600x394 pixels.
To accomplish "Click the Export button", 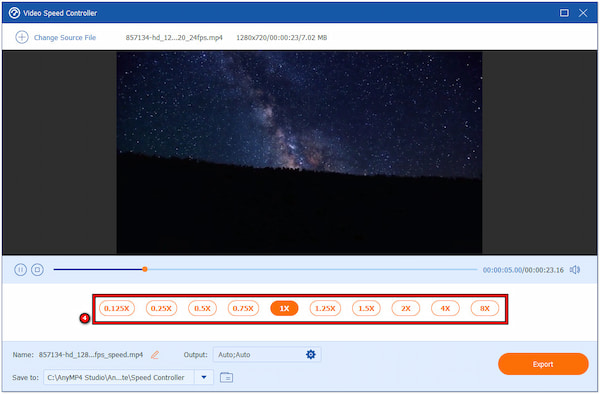I will (543, 364).
